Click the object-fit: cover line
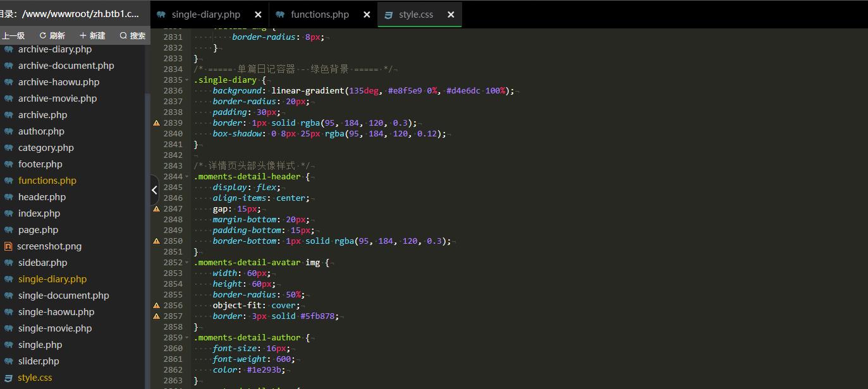The width and height of the screenshot is (868, 389). pos(257,306)
